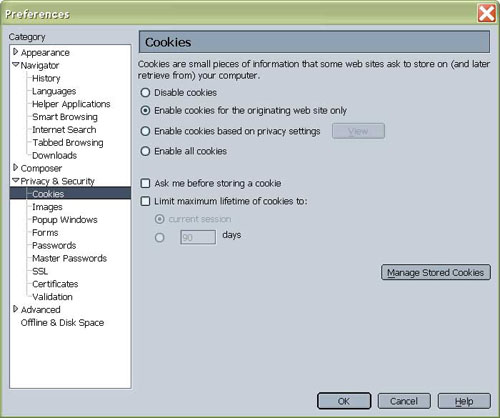This screenshot has height=418, width=500.
Task: Click the days lifetime input field
Action: pyautogui.click(x=198, y=237)
